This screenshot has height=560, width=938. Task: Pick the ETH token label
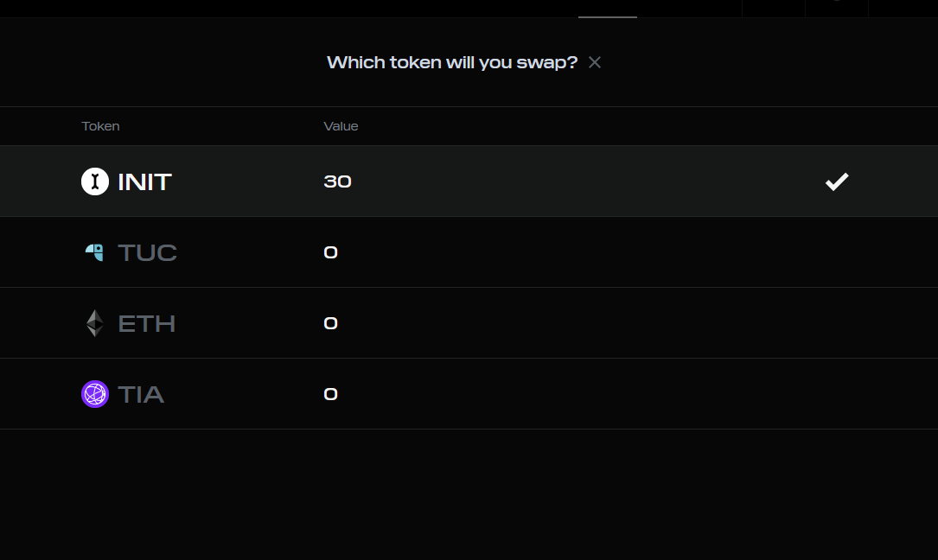click(x=147, y=324)
